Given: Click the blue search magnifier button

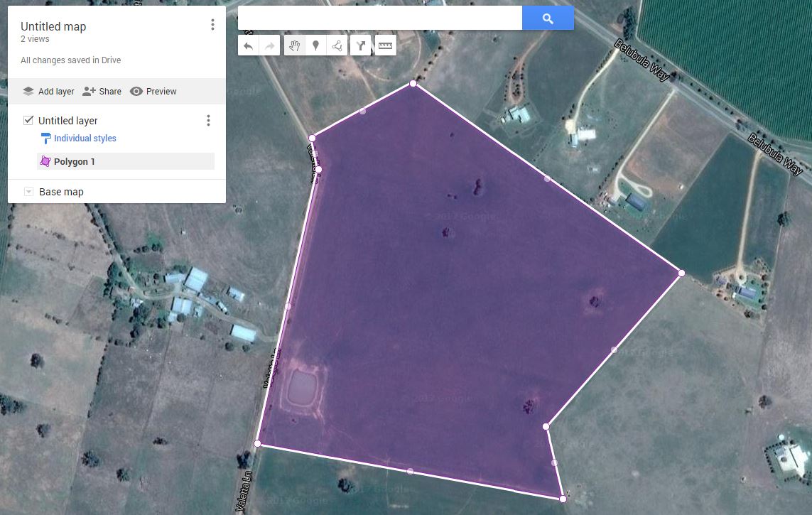Looking at the screenshot, I should pos(548,17).
